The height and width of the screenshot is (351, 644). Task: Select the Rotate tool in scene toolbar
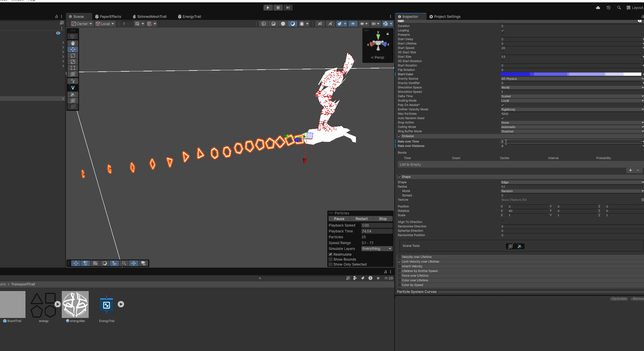[x=73, y=56]
